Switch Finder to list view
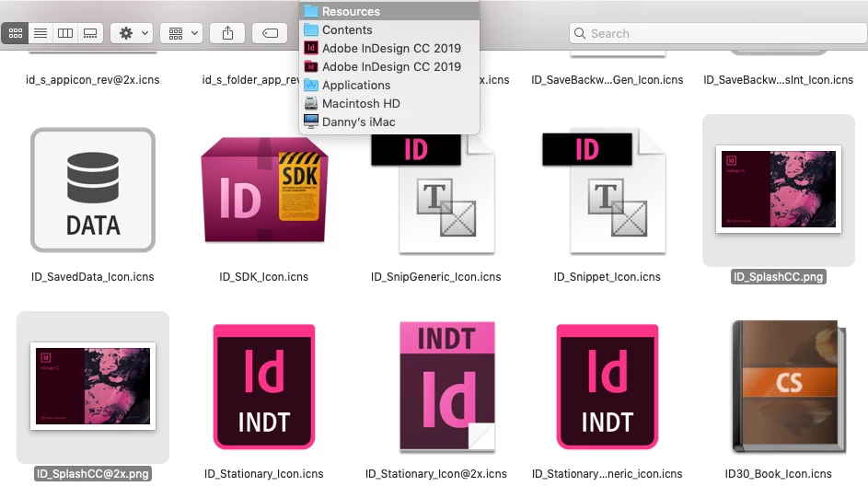The width and height of the screenshot is (868, 498). coord(41,33)
